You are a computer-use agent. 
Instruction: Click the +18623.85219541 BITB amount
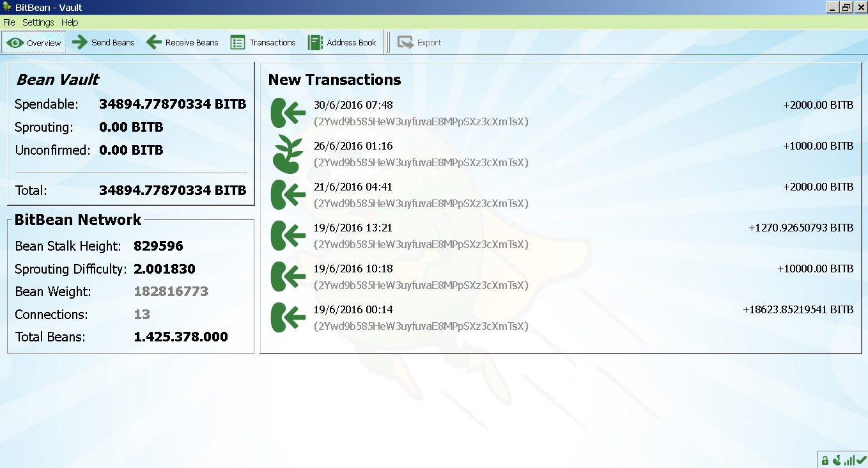click(798, 309)
